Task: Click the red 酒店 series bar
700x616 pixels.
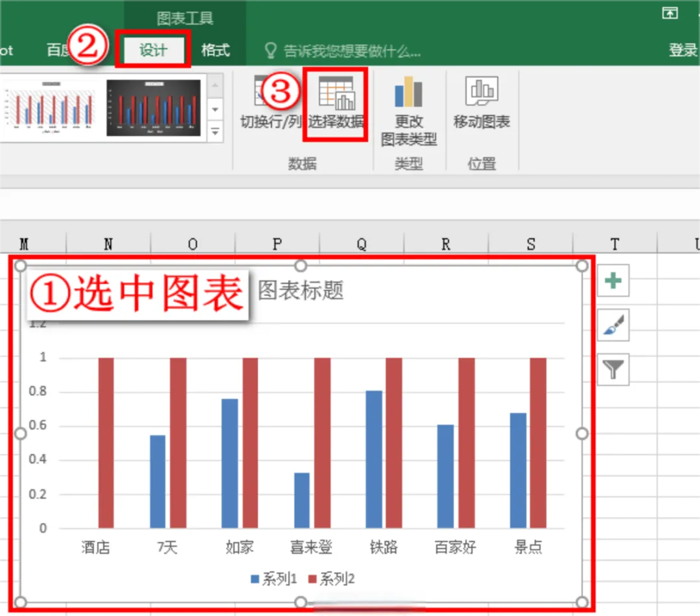Action: 106,443
